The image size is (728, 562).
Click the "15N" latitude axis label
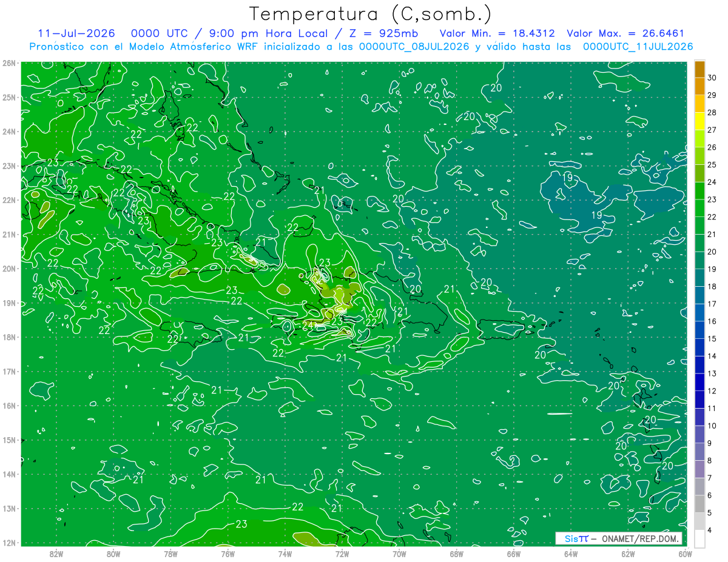[9, 440]
